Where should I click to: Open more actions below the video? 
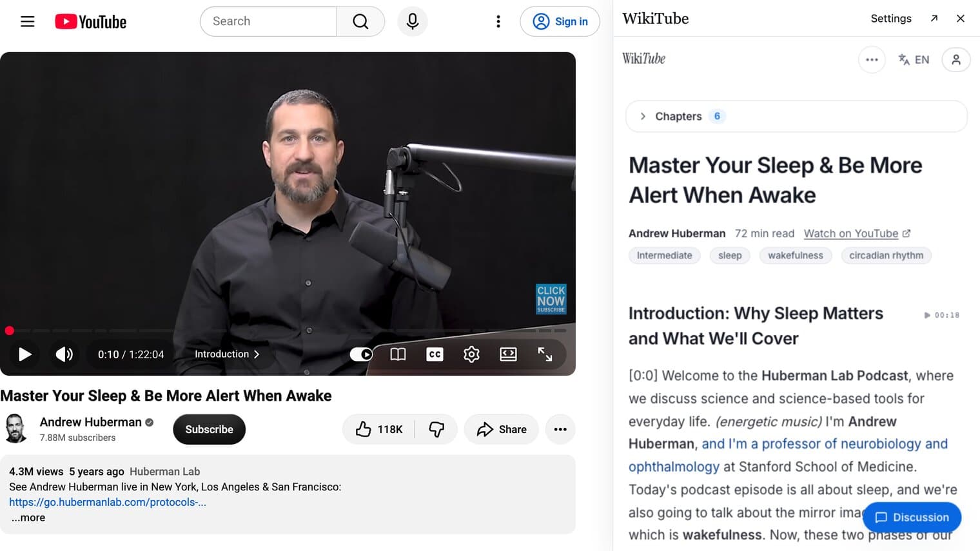(560, 429)
